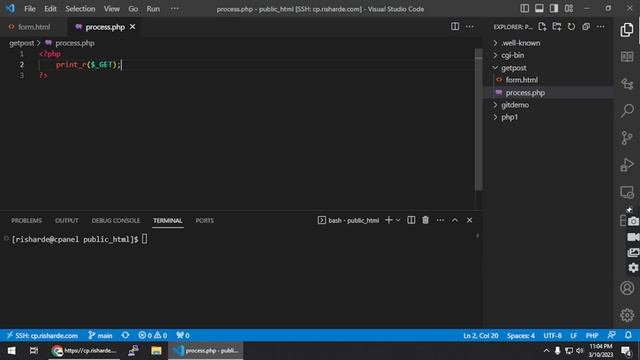Viewport: 640px width, 360px height.
Task: Open errors and warnings count
Action: point(153,336)
